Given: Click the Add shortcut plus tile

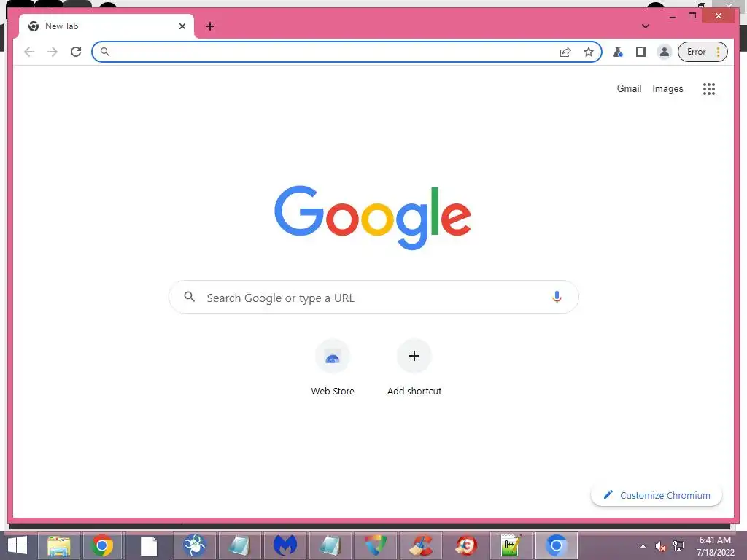Looking at the screenshot, I should [x=414, y=356].
